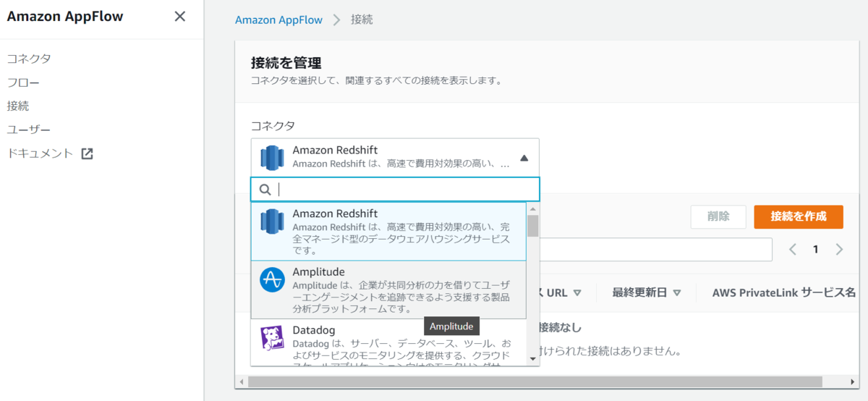This screenshot has height=401, width=868.
Task: Click the dropdown list scroll down arrow
Action: (533, 358)
